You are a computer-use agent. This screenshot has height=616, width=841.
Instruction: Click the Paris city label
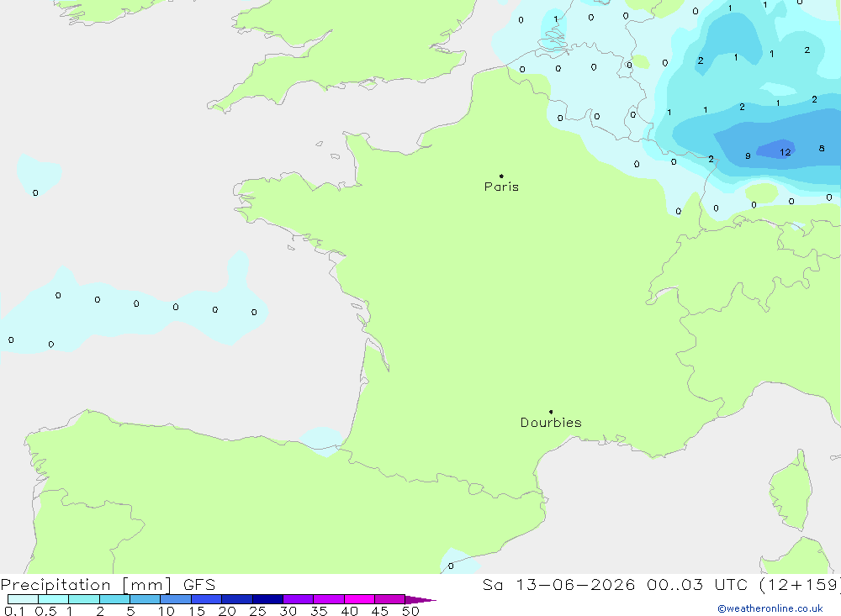click(501, 187)
